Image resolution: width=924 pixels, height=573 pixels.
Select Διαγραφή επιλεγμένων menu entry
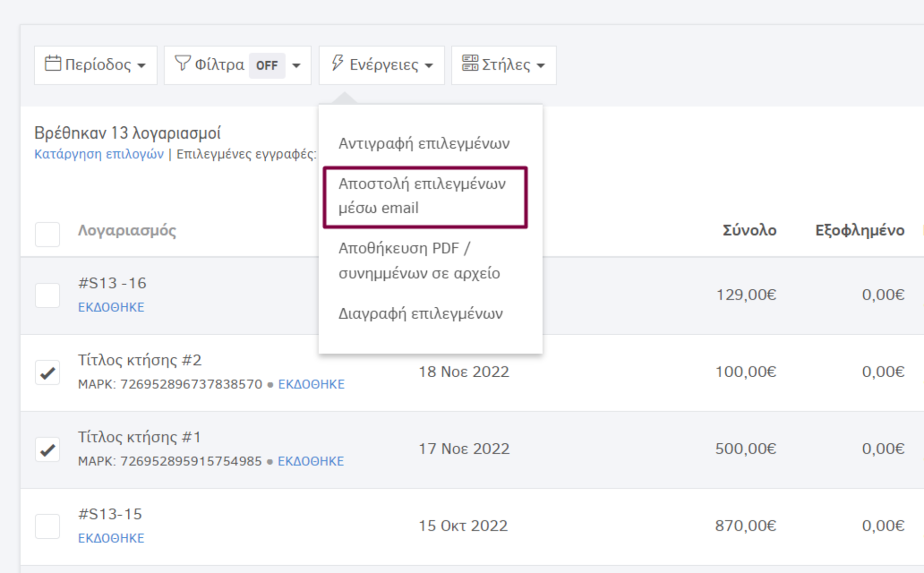(420, 313)
